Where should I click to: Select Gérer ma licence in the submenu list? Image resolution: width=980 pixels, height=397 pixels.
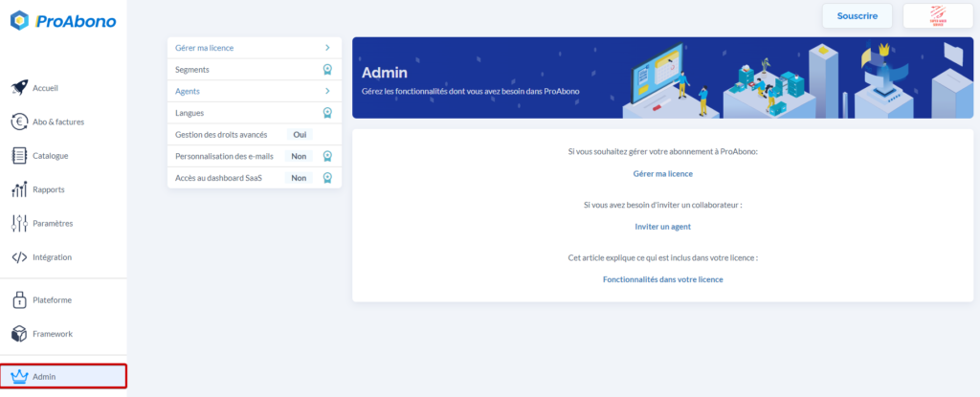pyautogui.click(x=205, y=48)
